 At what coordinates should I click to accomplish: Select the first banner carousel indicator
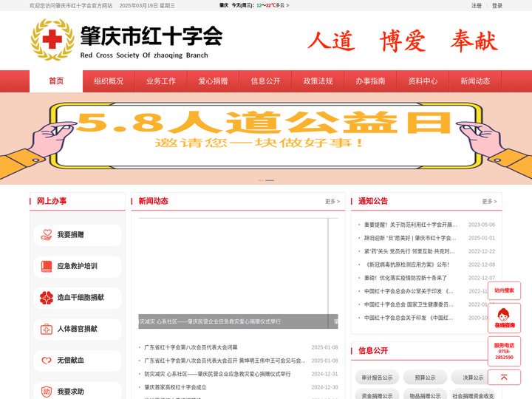point(261,180)
